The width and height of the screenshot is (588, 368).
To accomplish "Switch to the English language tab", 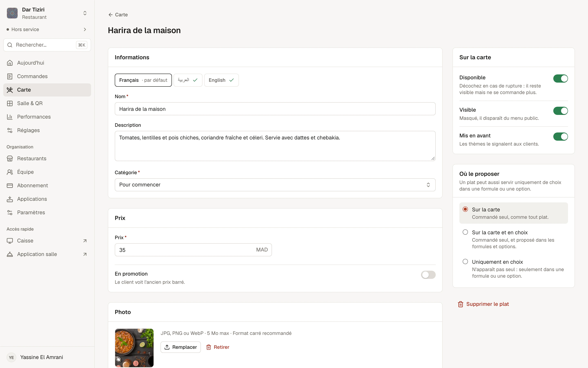I will pyautogui.click(x=221, y=80).
